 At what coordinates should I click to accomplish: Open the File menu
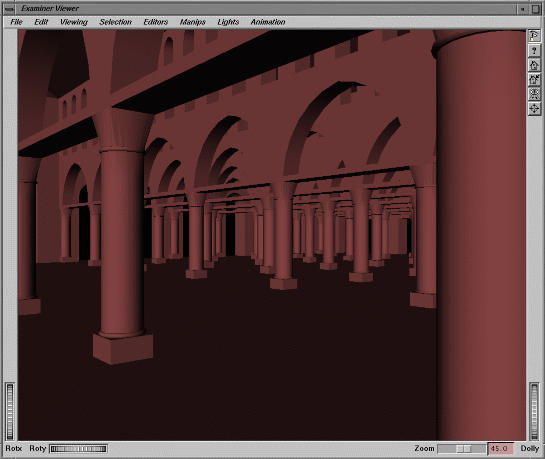point(16,22)
